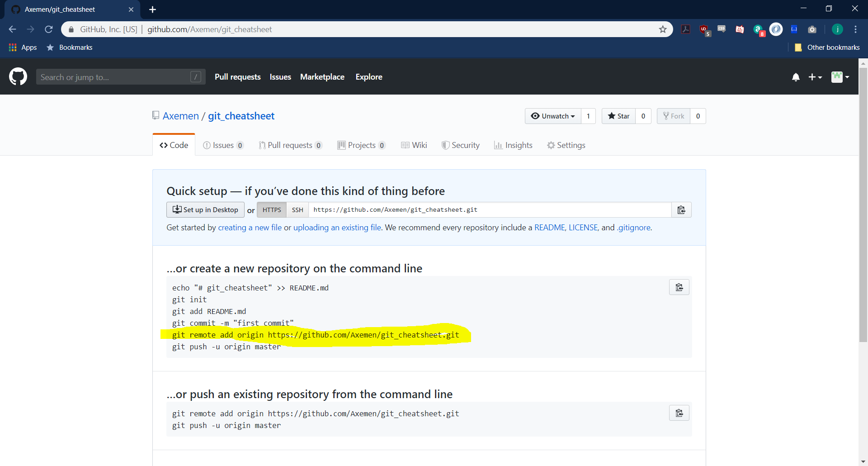Open the Insights tab
868x466 pixels.
click(x=513, y=145)
